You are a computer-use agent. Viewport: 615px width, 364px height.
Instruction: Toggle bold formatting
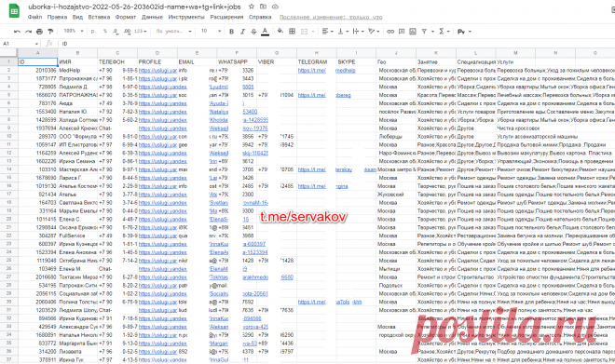pyautogui.click(x=231, y=32)
